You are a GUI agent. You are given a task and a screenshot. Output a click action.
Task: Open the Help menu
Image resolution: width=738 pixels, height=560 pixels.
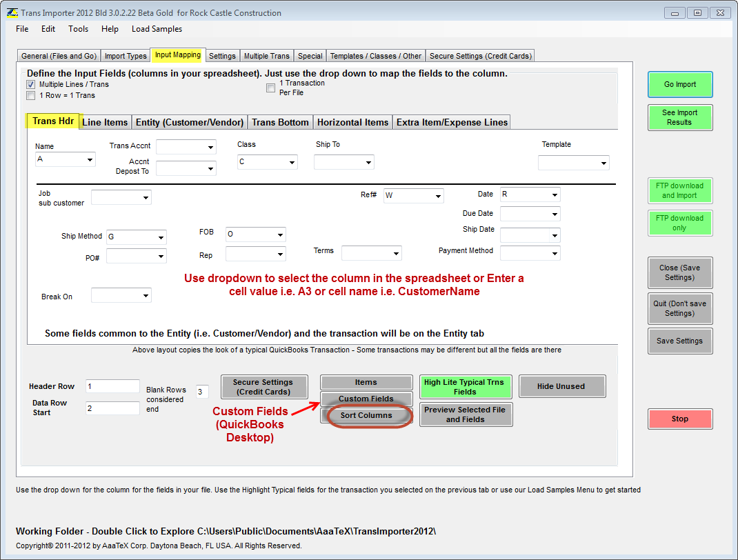(x=110, y=29)
